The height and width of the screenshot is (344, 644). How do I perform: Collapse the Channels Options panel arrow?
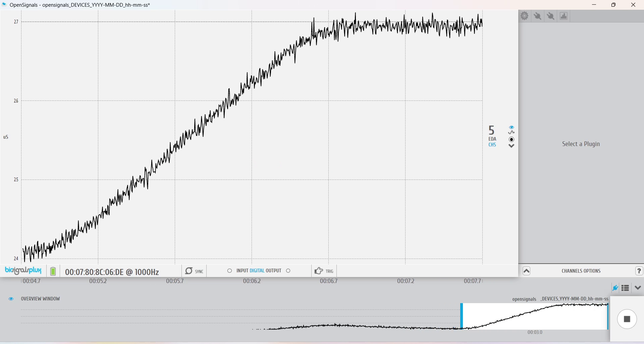(527, 271)
